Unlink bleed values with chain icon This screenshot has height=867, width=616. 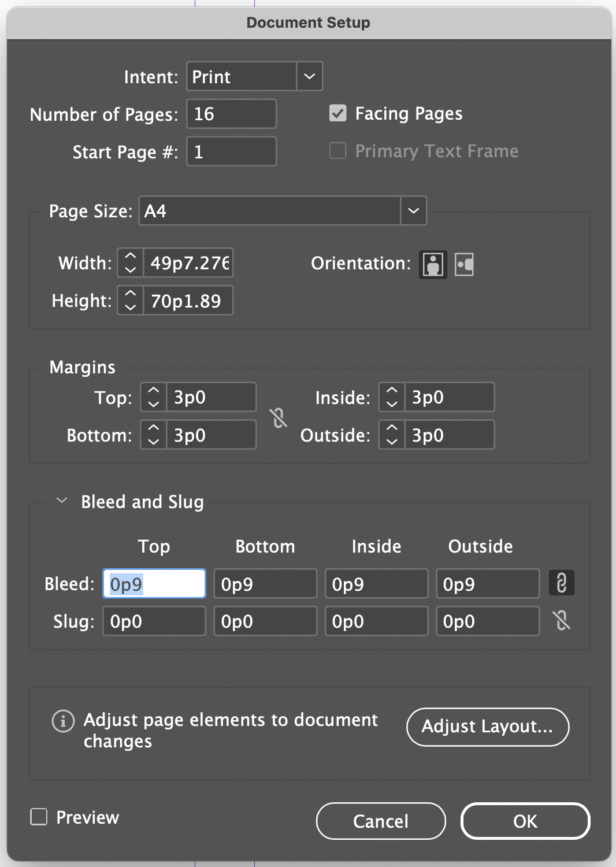561,583
